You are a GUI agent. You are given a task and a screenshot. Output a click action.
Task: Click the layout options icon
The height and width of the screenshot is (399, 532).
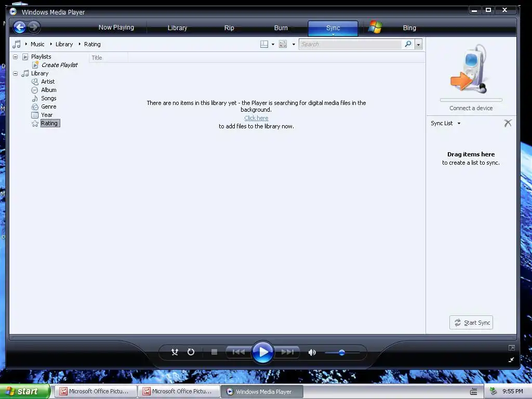coord(264,44)
